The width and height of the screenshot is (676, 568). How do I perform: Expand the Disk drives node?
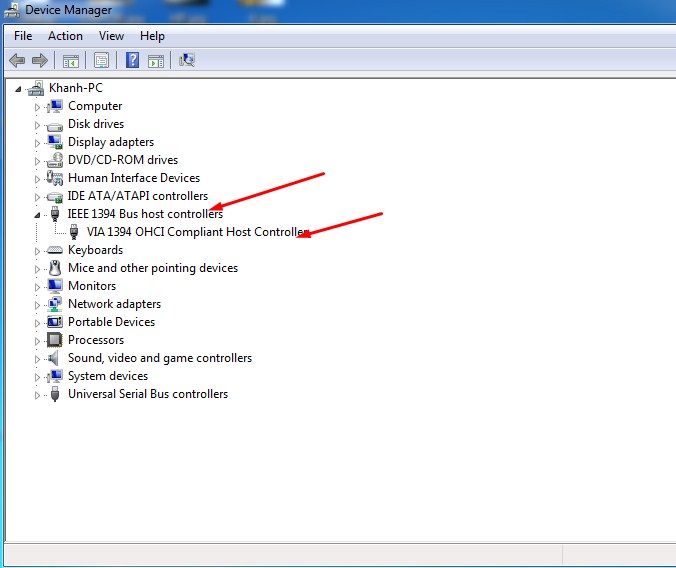pos(38,125)
